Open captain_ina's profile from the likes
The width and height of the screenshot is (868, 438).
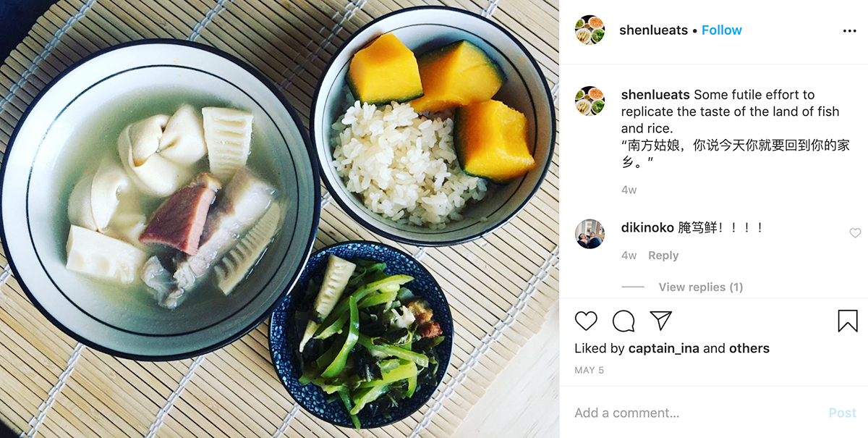coord(663,348)
